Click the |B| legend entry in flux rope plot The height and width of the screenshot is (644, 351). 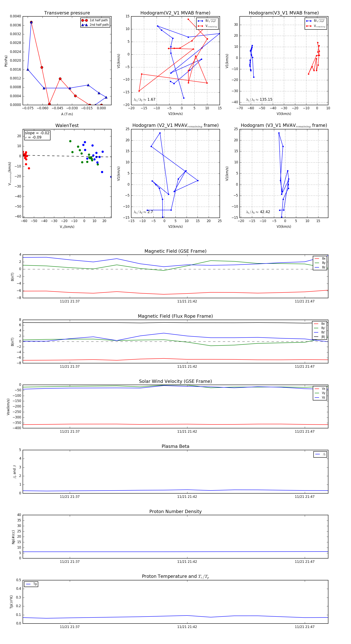click(x=320, y=337)
